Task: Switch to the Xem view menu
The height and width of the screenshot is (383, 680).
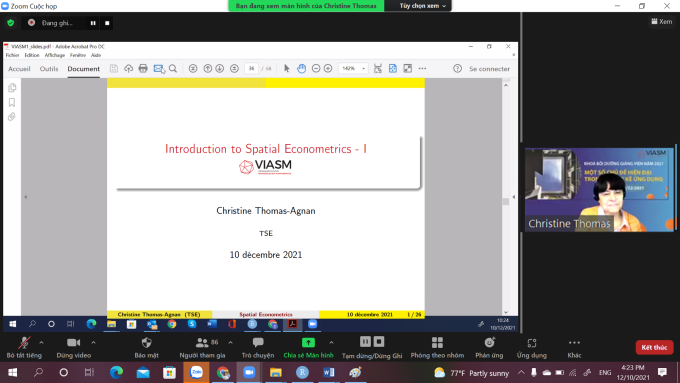Action: [x=662, y=21]
